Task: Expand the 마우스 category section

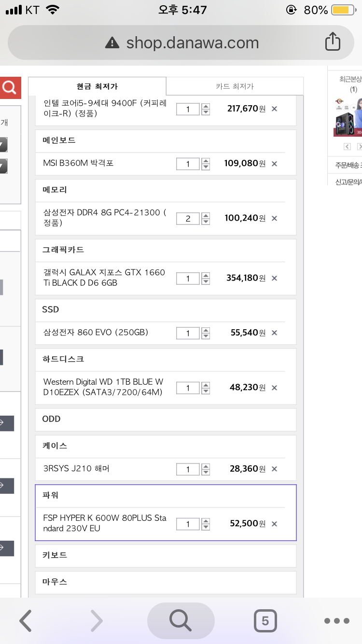Action: coord(165,582)
